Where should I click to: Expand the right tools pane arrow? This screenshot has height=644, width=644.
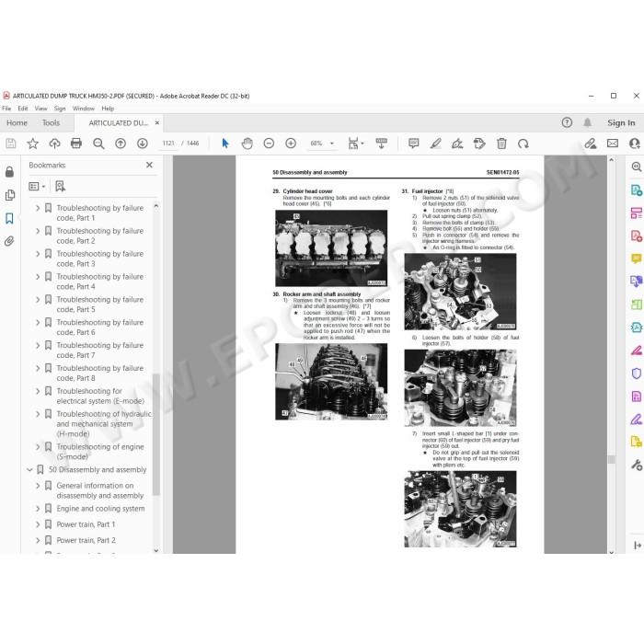click(638, 545)
